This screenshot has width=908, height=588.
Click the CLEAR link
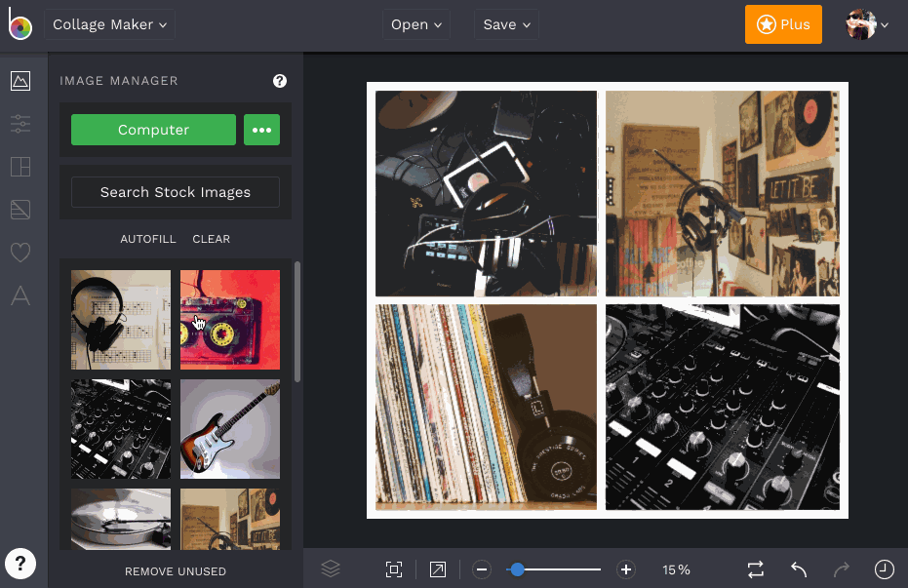[x=212, y=239]
